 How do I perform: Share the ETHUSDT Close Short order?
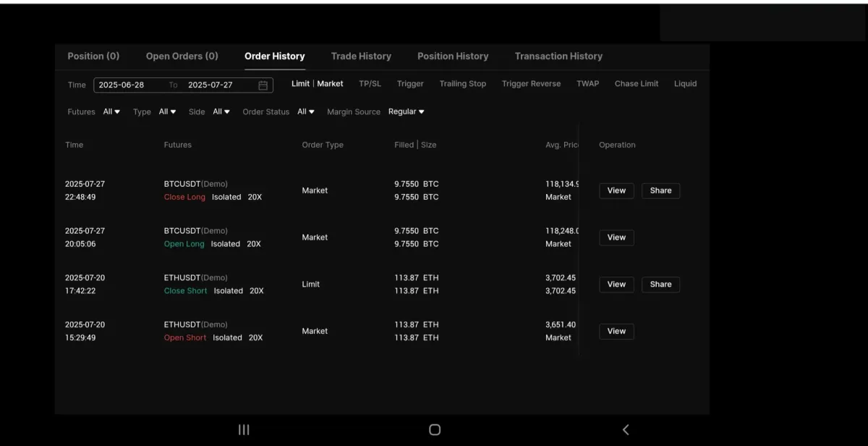click(660, 285)
